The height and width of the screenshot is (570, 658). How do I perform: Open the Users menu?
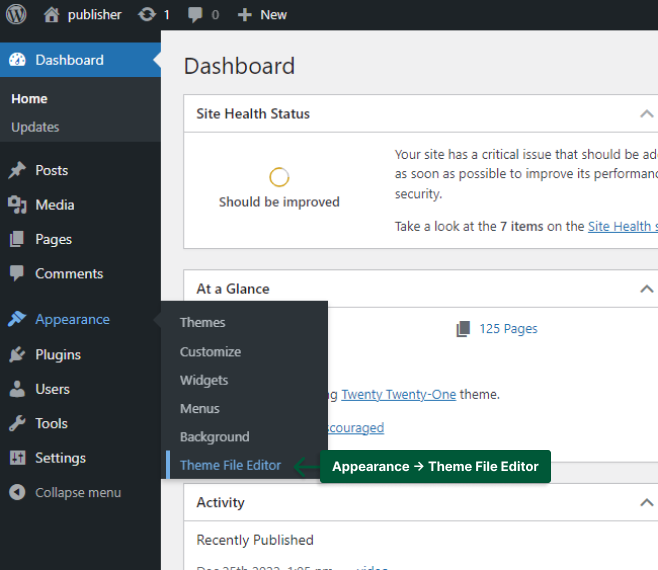[x=52, y=389]
